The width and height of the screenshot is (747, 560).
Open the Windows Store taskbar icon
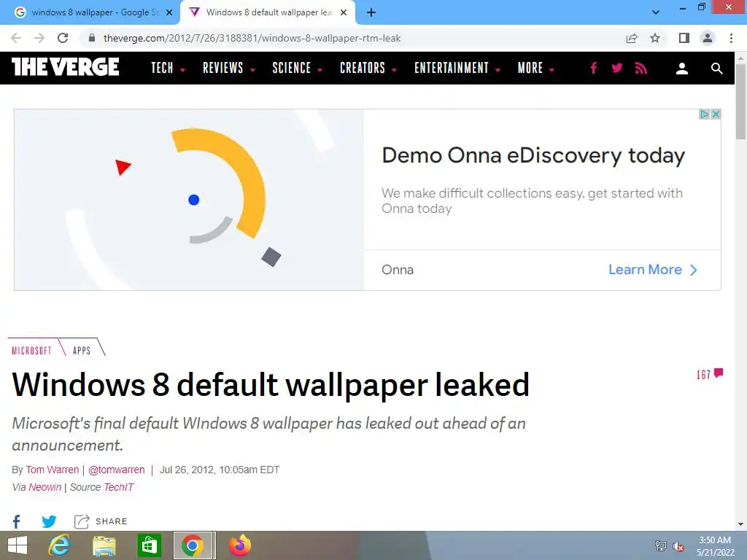pos(149,545)
